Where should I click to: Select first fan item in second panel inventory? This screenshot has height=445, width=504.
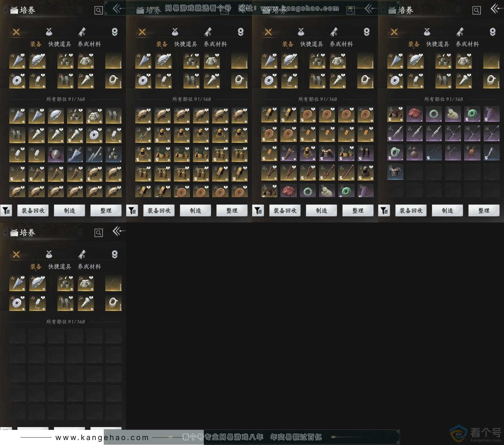[x=143, y=116]
